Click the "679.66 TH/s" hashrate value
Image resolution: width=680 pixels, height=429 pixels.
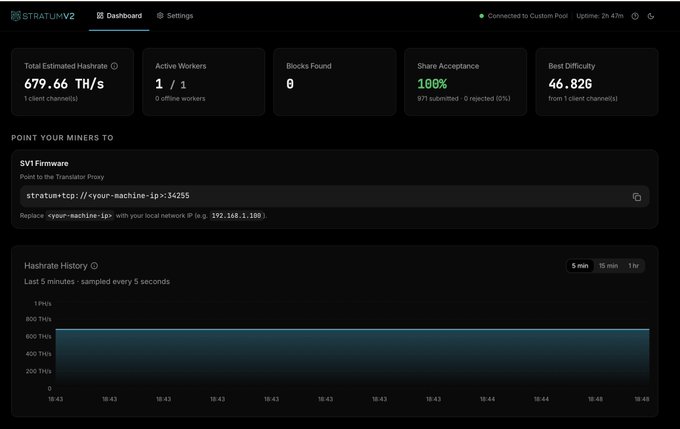(x=64, y=84)
